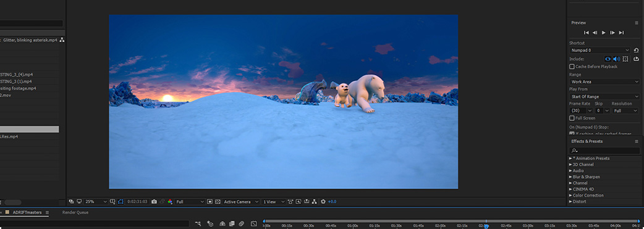Image resolution: width=644 pixels, height=229 pixels.
Task: Open the Composition Mini-Flowchart icon
Action: pyautogui.click(x=198, y=223)
